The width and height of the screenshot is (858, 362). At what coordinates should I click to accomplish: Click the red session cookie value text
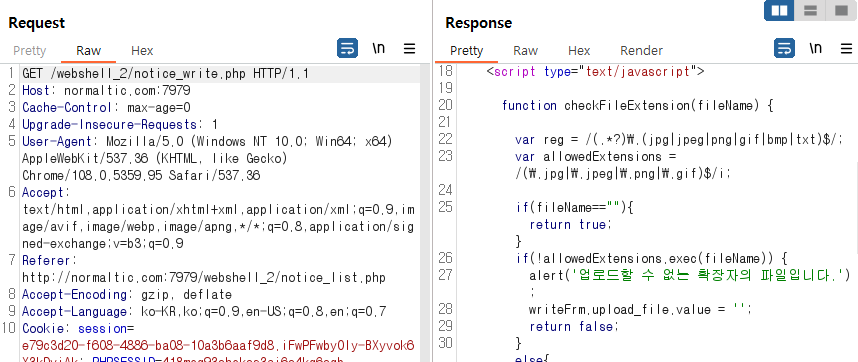pyautogui.click(x=218, y=346)
